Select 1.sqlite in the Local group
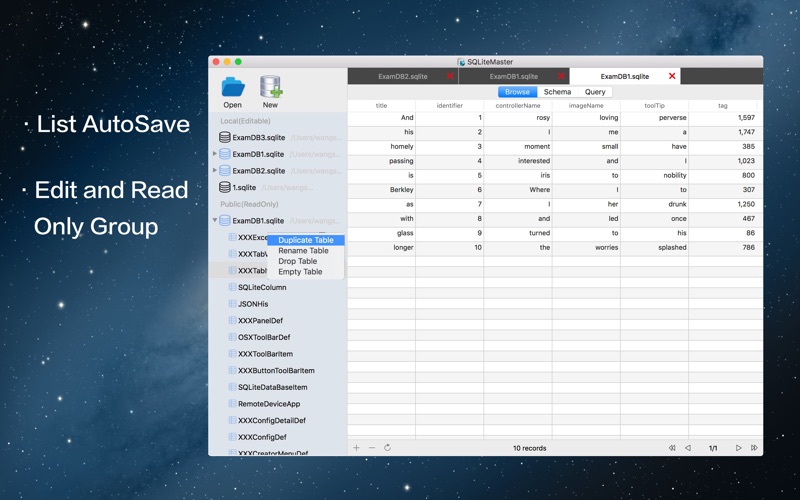This screenshot has width=800, height=500. [x=244, y=187]
